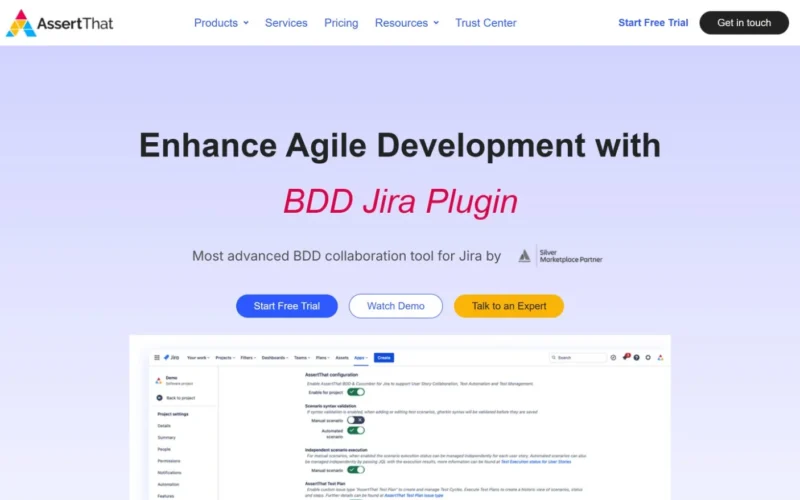Toggle Manual scenario under Scenario syntax validation
The image size is (800, 500).
tap(356, 420)
